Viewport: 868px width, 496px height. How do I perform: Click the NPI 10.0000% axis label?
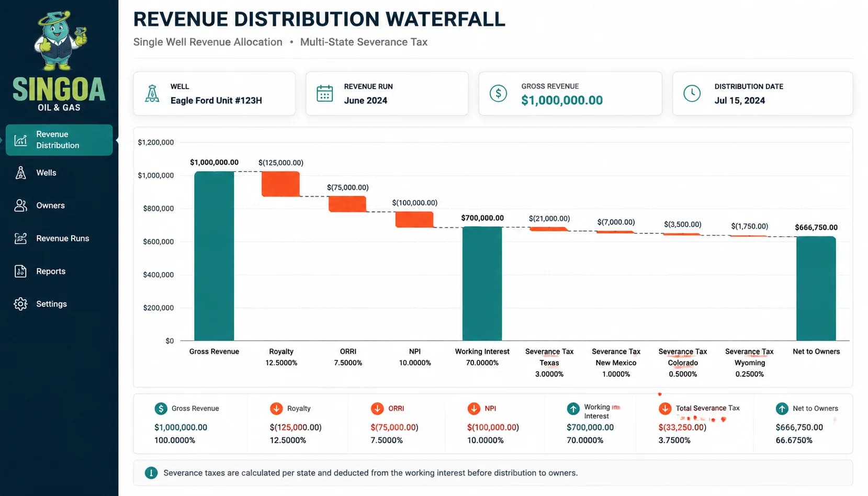[415, 357]
